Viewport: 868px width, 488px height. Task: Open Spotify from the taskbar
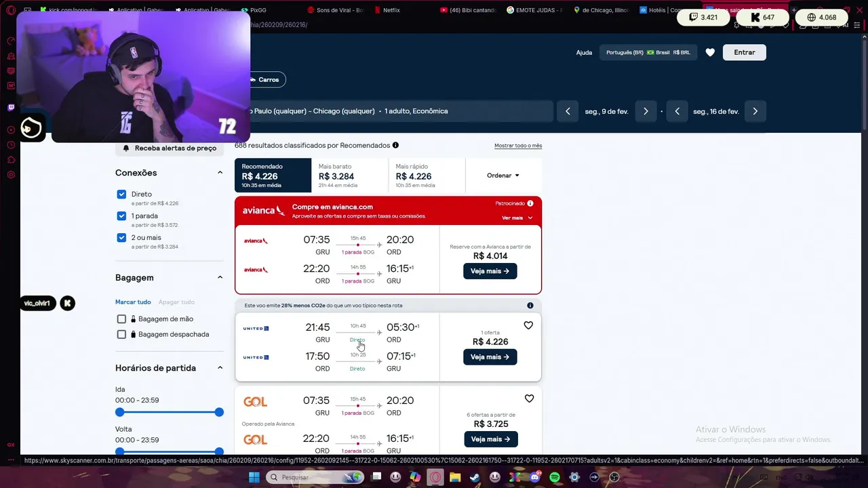tap(555, 477)
